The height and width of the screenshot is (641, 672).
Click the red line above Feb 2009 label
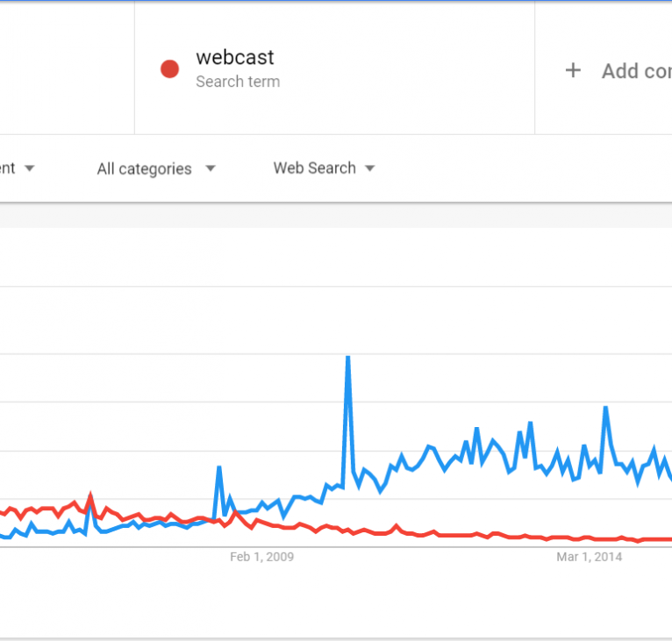tap(261, 523)
